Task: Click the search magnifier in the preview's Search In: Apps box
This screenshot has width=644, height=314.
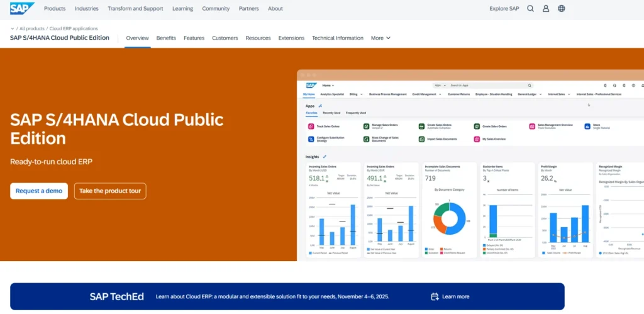Action: tap(530, 86)
